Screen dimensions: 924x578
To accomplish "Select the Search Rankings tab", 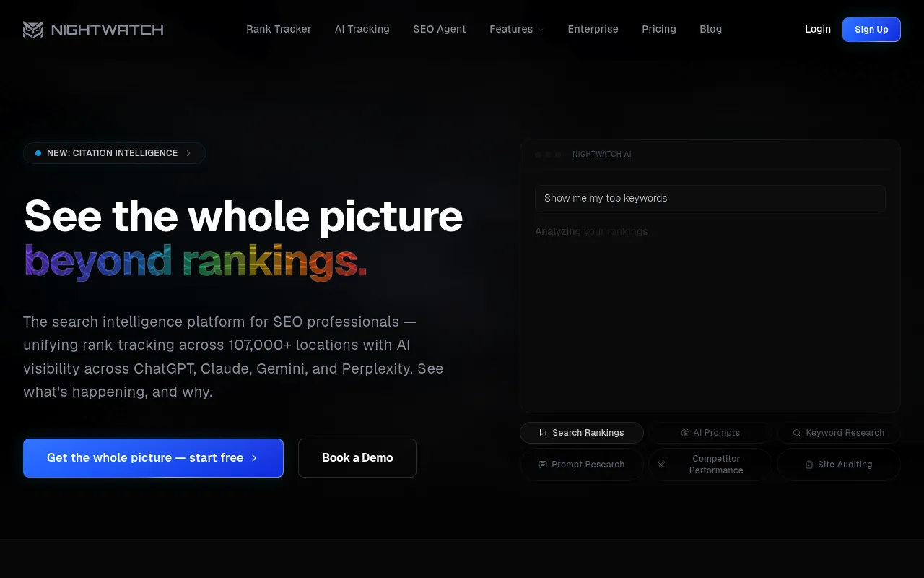I will point(582,433).
